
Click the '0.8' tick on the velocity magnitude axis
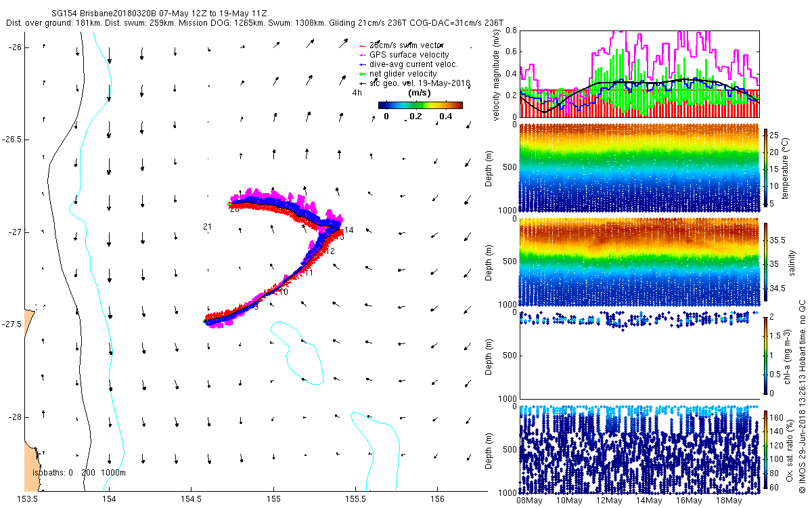pos(510,30)
